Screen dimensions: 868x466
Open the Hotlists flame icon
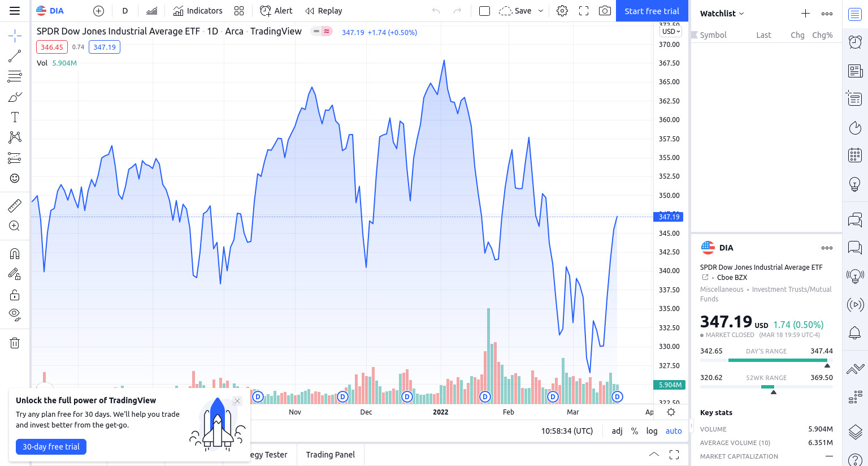click(855, 128)
